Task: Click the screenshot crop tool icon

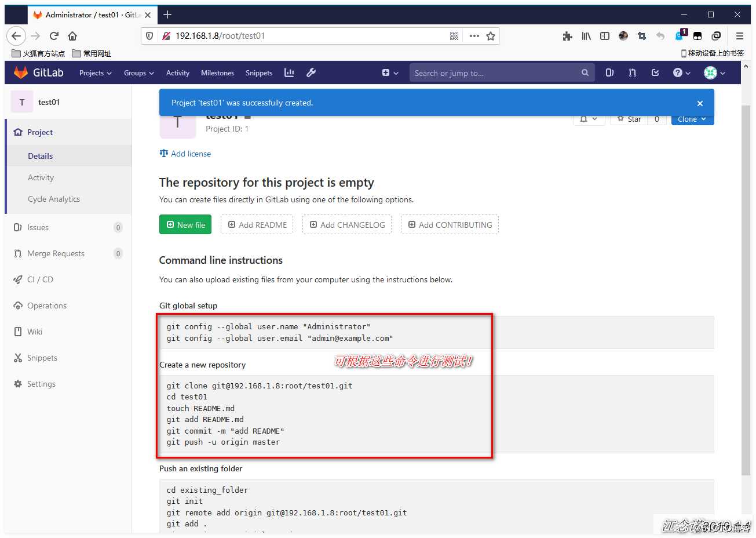Action: [642, 36]
